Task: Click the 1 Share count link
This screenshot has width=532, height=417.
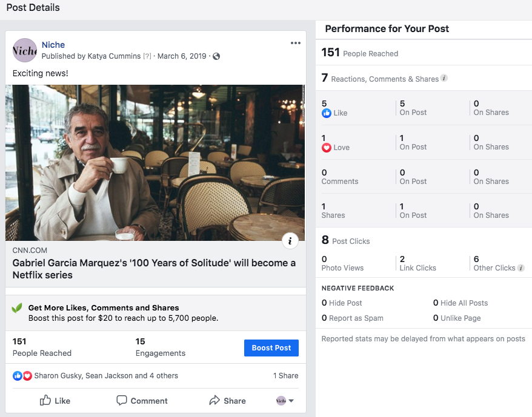Action: [285, 376]
